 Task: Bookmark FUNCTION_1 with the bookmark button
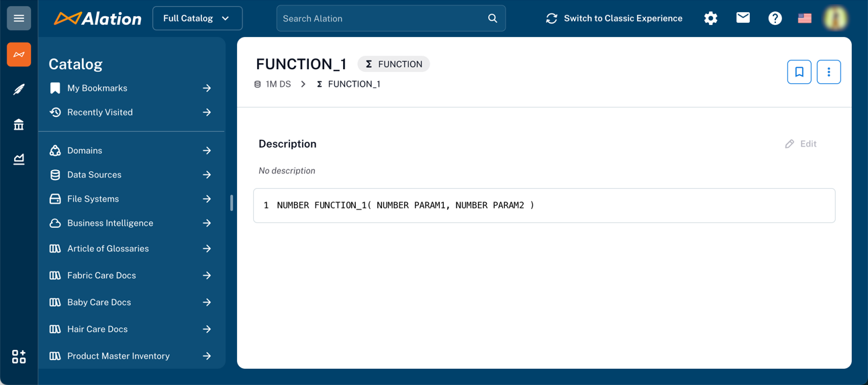click(800, 72)
